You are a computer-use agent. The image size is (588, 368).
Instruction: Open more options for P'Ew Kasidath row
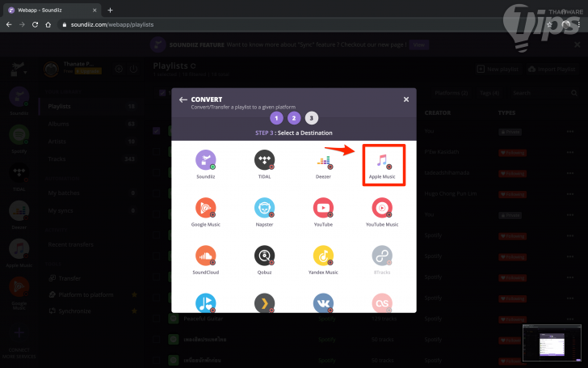[x=570, y=152]
